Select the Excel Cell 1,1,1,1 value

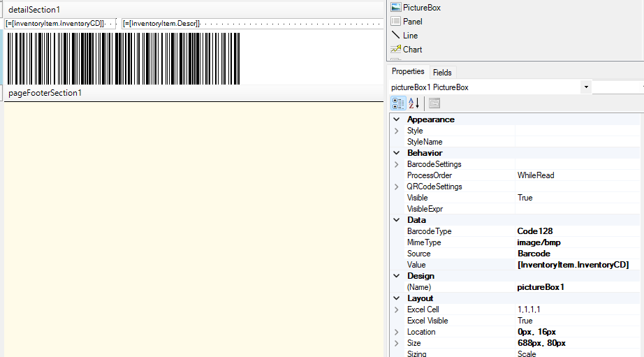[577, 309]
